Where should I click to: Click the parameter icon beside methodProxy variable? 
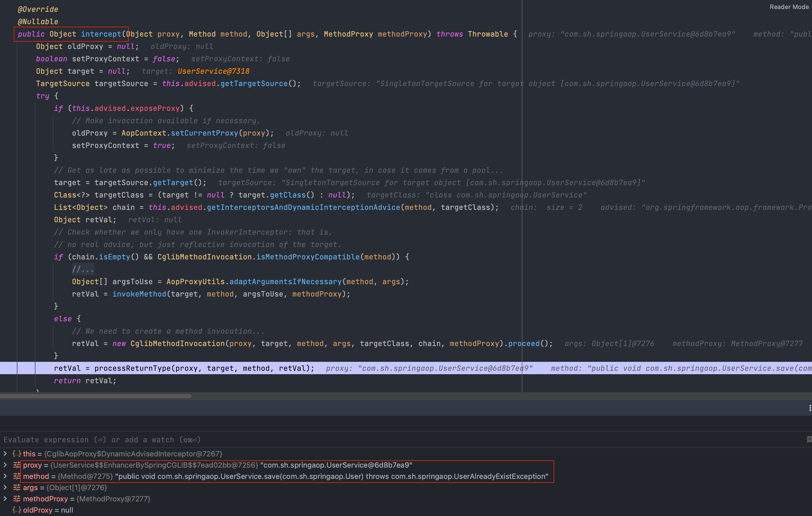click(17, 499)
